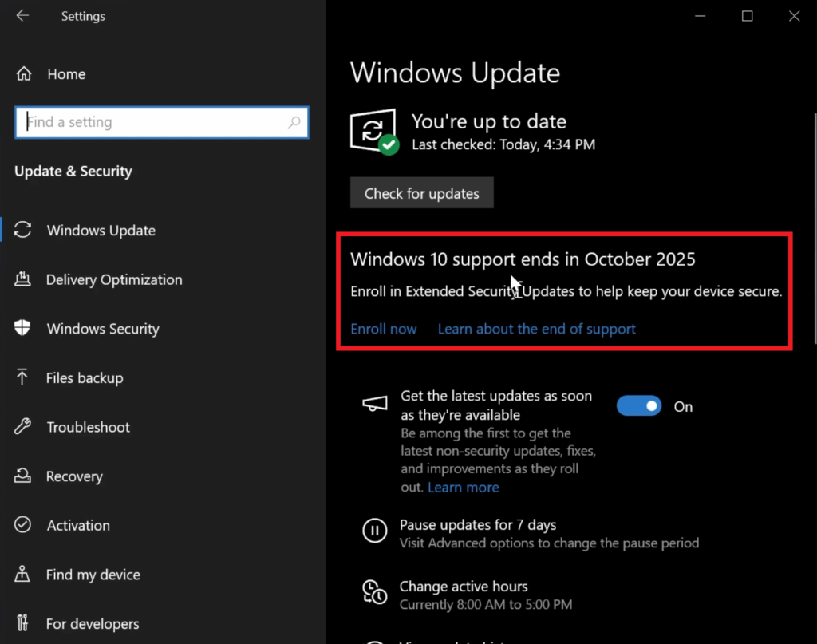Click the Enroll now link
The height and width of the screenshot is (644, 817).
[x=384, y=329]
